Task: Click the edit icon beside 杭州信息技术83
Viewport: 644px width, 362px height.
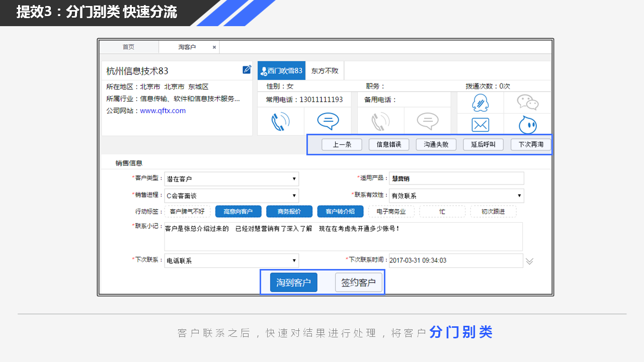Action: [x=247, y=70]
